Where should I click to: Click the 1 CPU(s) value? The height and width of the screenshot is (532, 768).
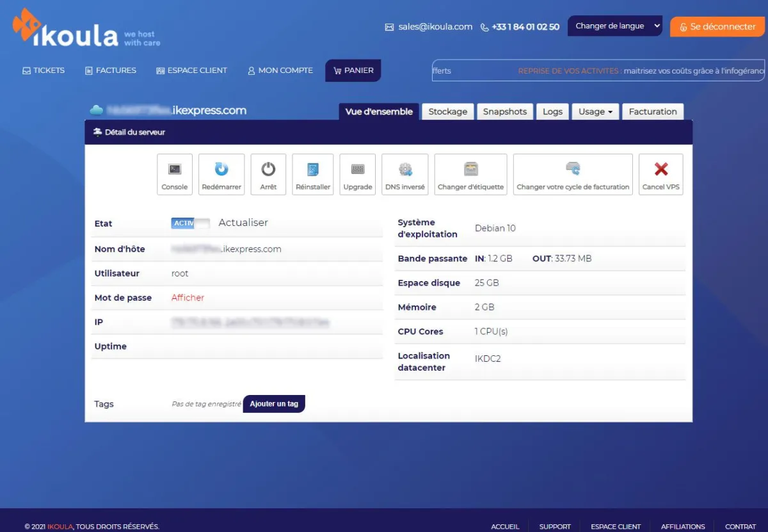(491, 332)
